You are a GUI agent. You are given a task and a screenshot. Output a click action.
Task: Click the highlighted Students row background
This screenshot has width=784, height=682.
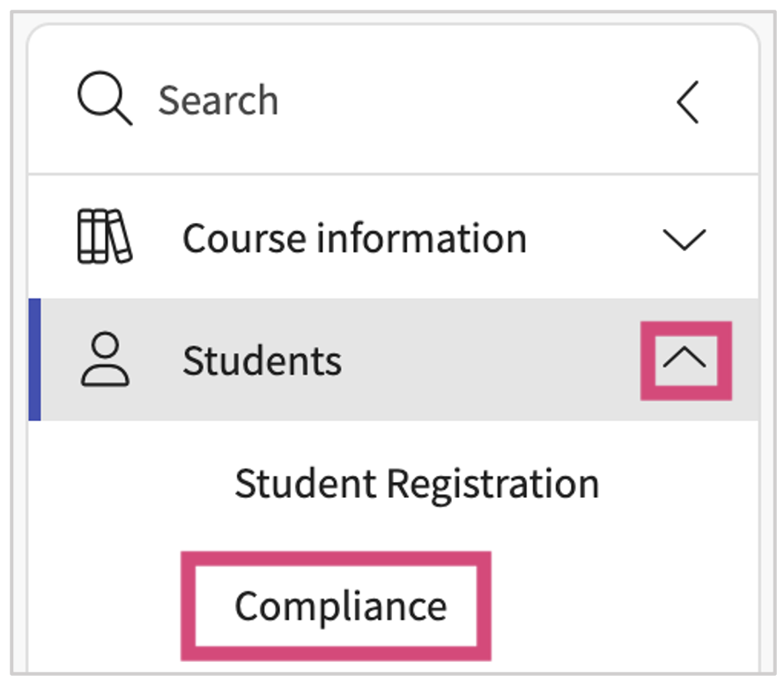coord(484,360)
